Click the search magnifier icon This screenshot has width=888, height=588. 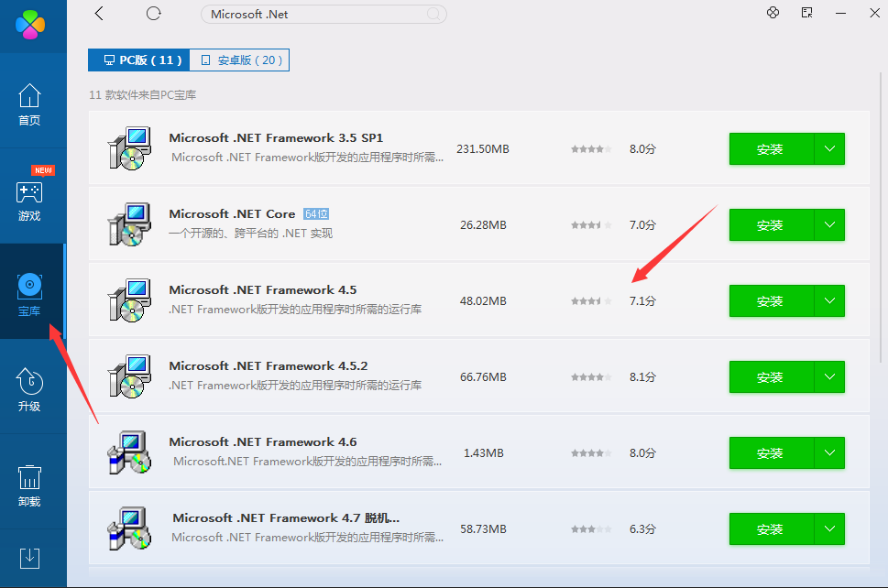[433, 14]
